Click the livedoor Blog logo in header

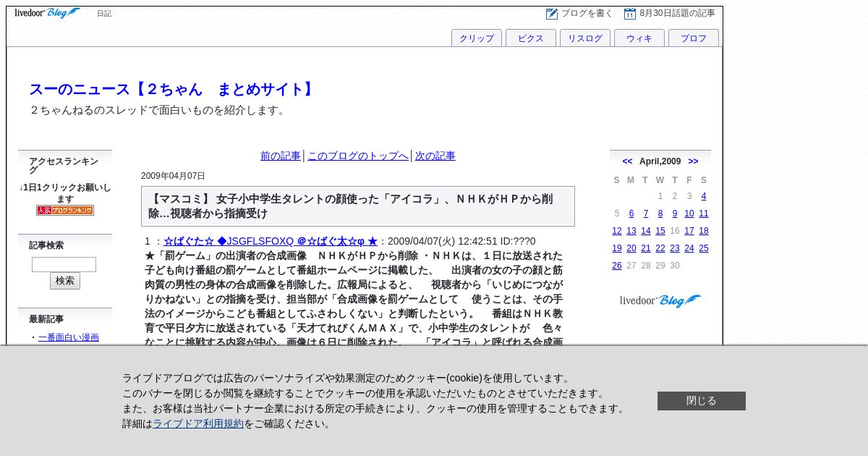click(x=48, y=13)
